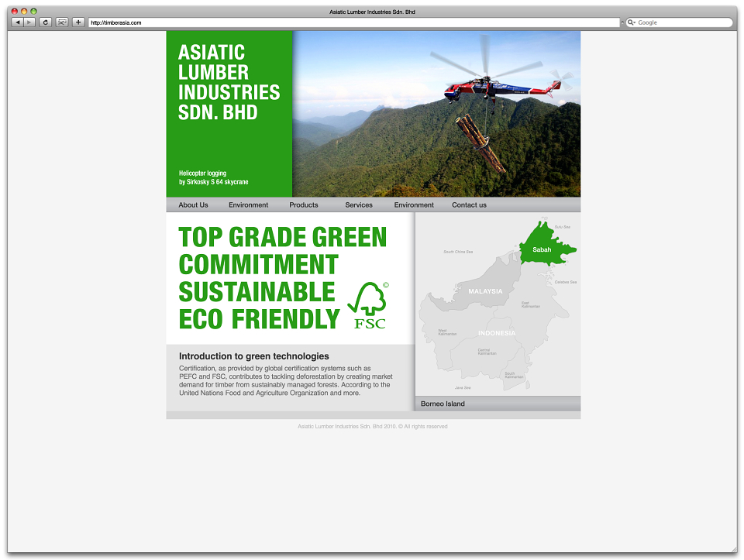Screen dimensions: 744x560
Task: Click the South China Sea map label
Action: [x=458, y=252]
